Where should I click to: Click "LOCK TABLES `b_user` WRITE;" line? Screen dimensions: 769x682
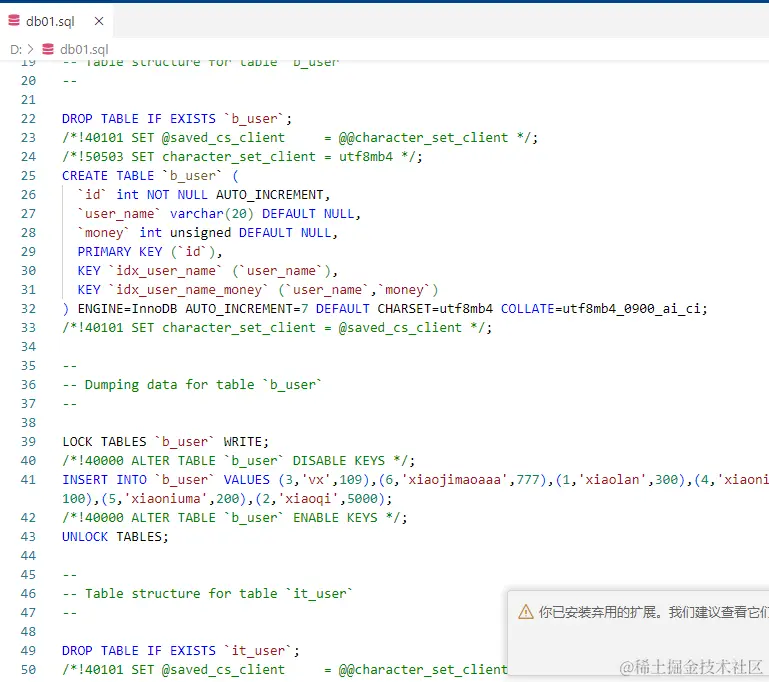point(165,442)
